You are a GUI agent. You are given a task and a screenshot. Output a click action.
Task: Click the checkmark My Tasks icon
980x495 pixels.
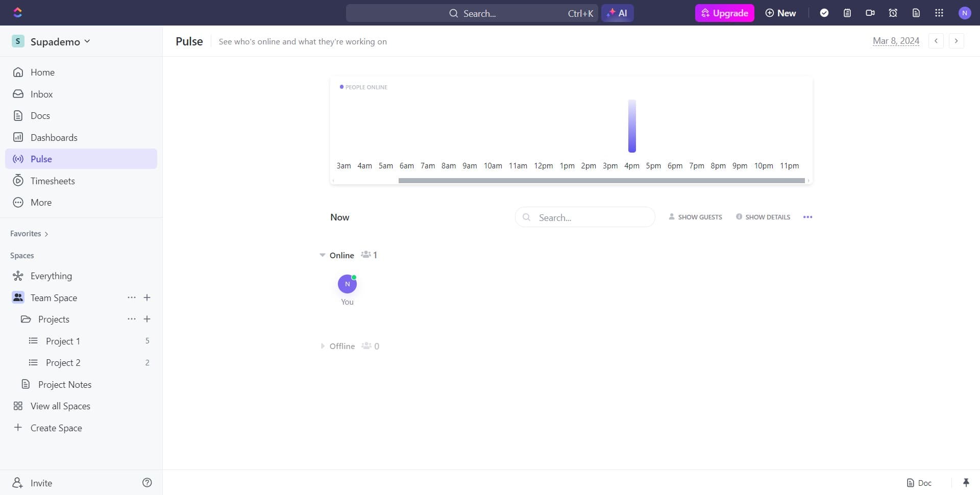824,13
